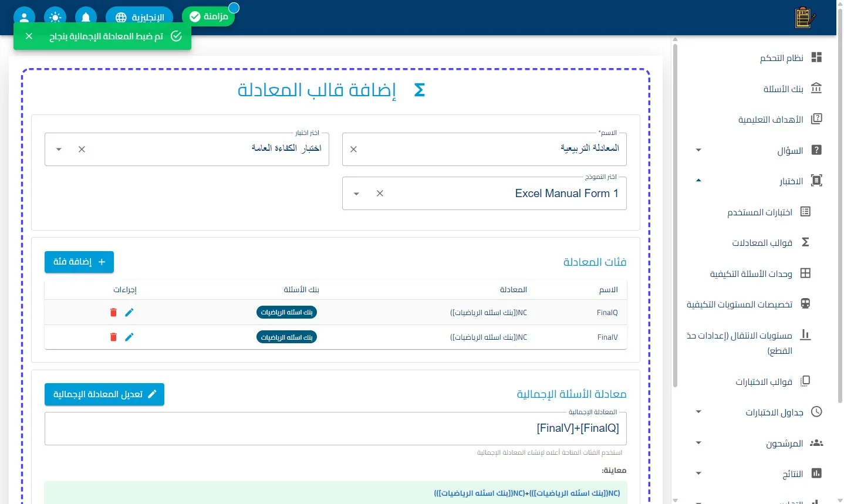Screen dimensions: 844x504
Task: Toggle the light/dark theme sun icon
Action: tap(55, 17)
